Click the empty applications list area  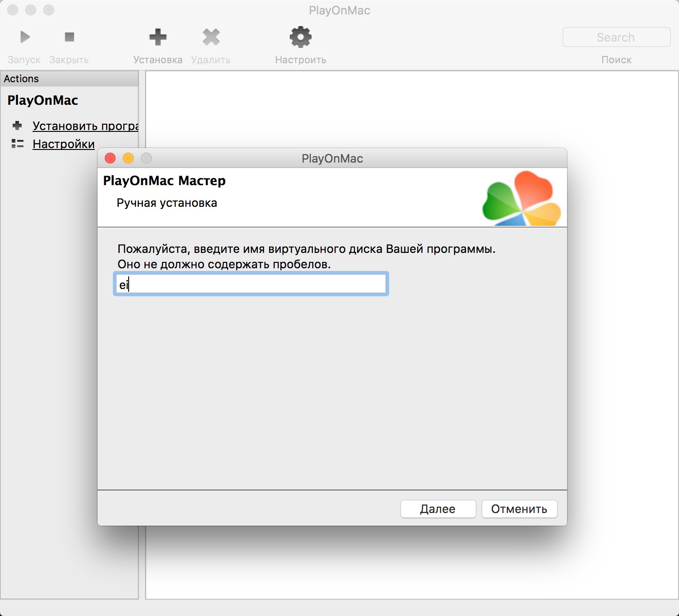pyautogui.click(x=406, y=108)
